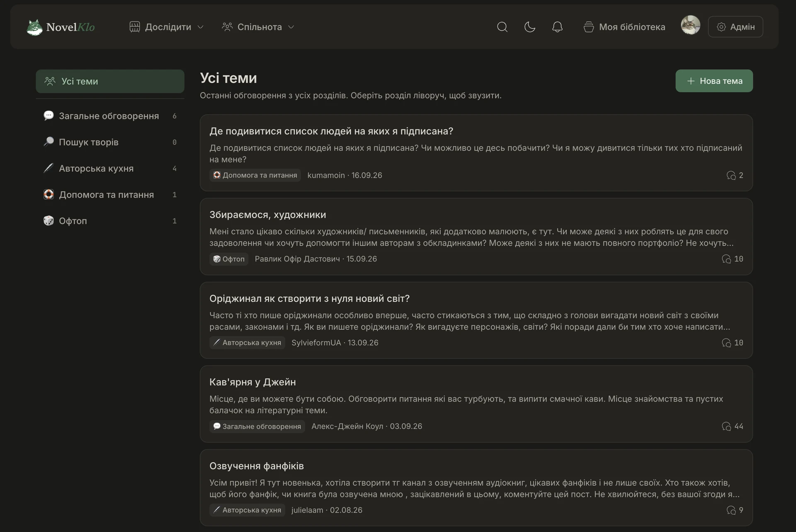Click speech bubble icon beside Загальне обговорення
The image size is (796, 532).
tap(49, 116)
